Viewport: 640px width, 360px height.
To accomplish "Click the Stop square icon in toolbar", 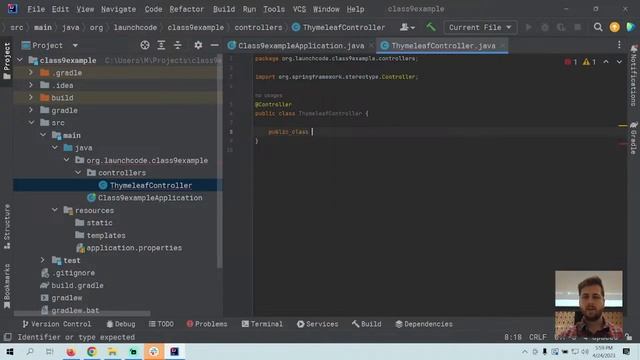I will pyautogui.click(x=577, y=27).
